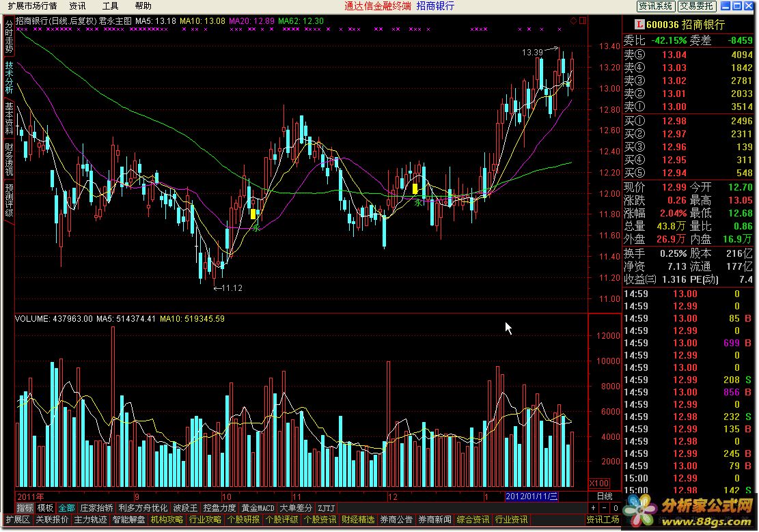The image size is (759, 532).
Task: Open the 帮助 menu
Action: coord(143,6)
